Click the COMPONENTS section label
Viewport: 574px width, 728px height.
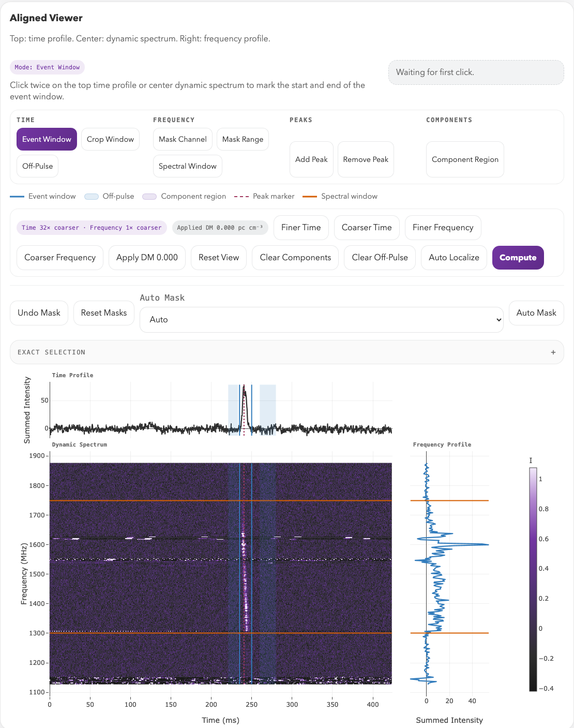pos(449,120)
